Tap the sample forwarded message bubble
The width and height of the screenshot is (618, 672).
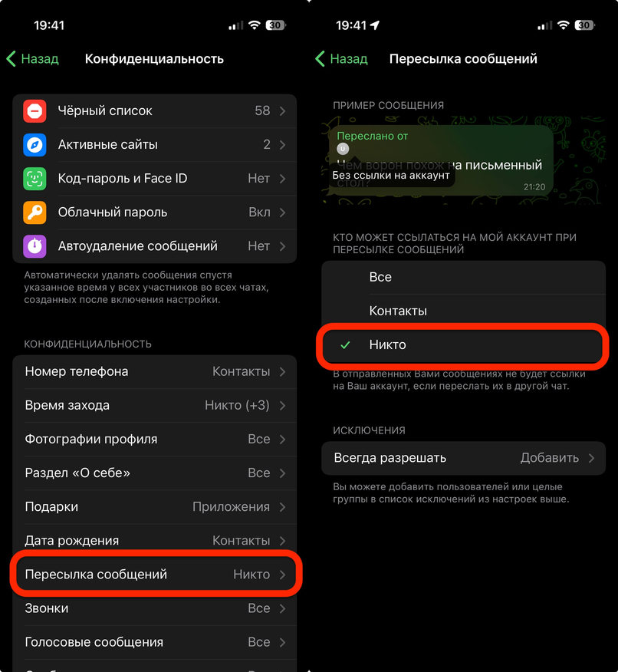440,161
